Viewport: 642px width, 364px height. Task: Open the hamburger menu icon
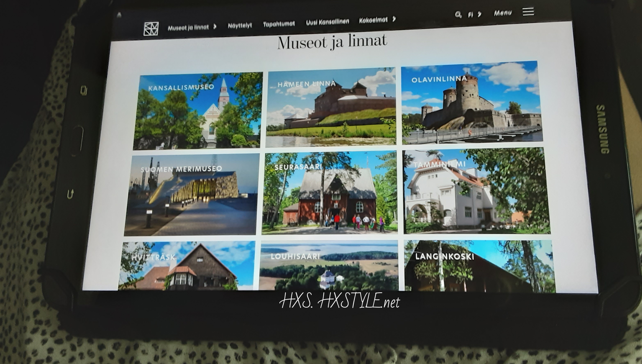coord(528,11)
